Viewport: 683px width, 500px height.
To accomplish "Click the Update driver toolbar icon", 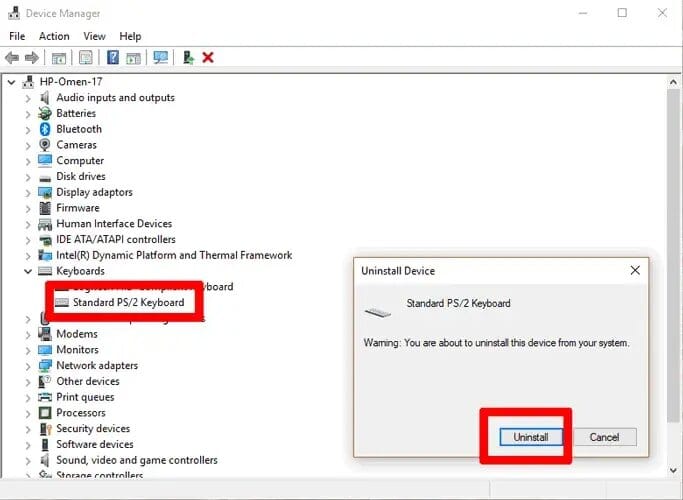I will [188, 57].
